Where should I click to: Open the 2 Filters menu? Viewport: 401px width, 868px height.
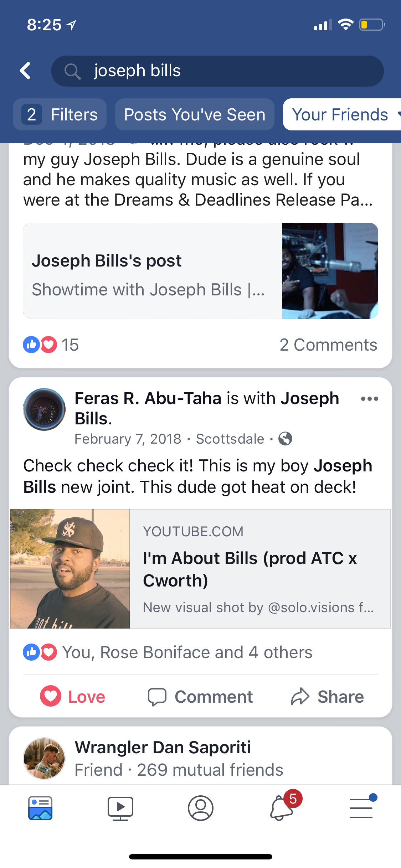(60, 115)
